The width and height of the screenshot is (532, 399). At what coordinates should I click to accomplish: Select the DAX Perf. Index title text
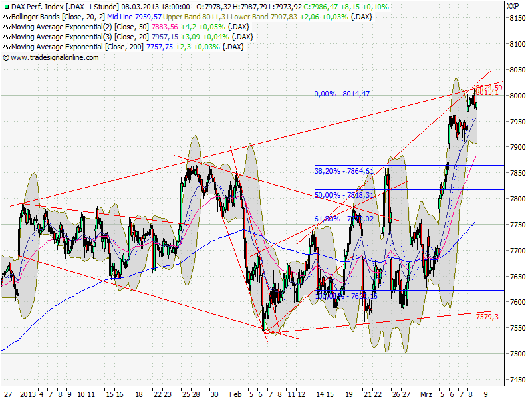coord(38,7)
